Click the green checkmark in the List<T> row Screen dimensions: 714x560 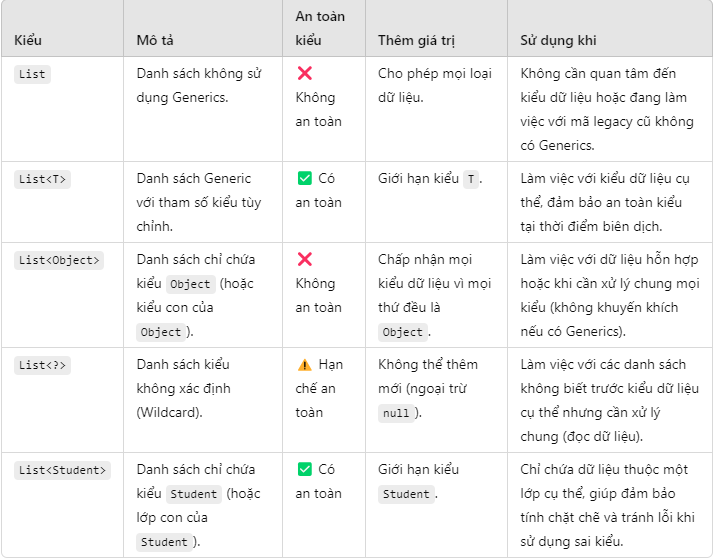tap(305, 179)
